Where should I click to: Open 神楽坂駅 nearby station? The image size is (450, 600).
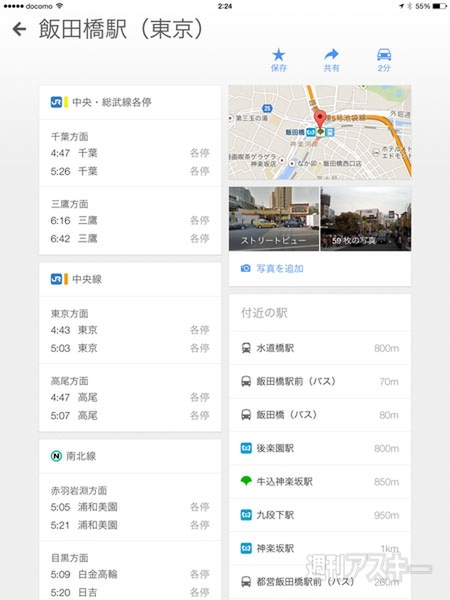[320, 548]
